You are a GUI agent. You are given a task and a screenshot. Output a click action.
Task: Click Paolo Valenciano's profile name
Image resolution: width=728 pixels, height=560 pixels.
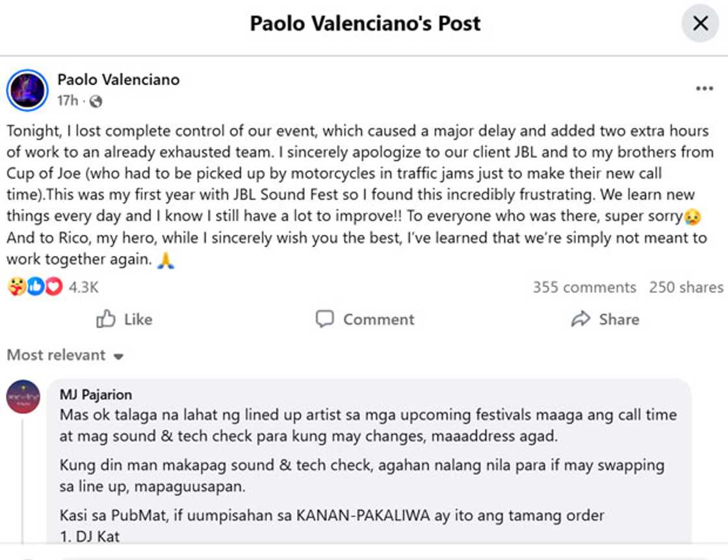coord(118,81)
